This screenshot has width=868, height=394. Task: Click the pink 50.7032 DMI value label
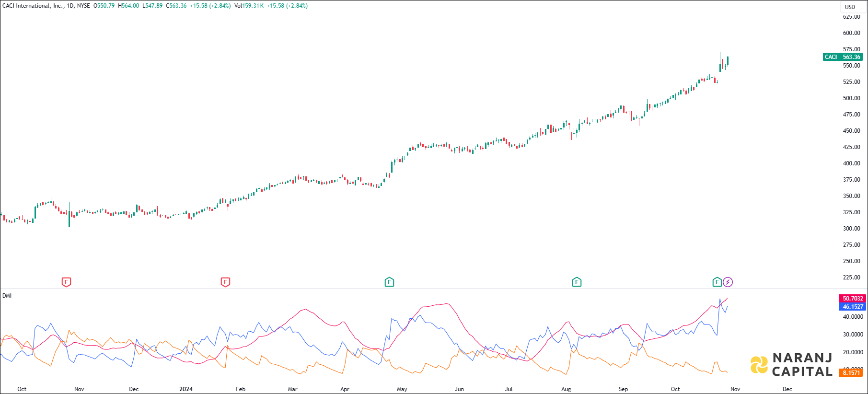(x=853, y=299)
